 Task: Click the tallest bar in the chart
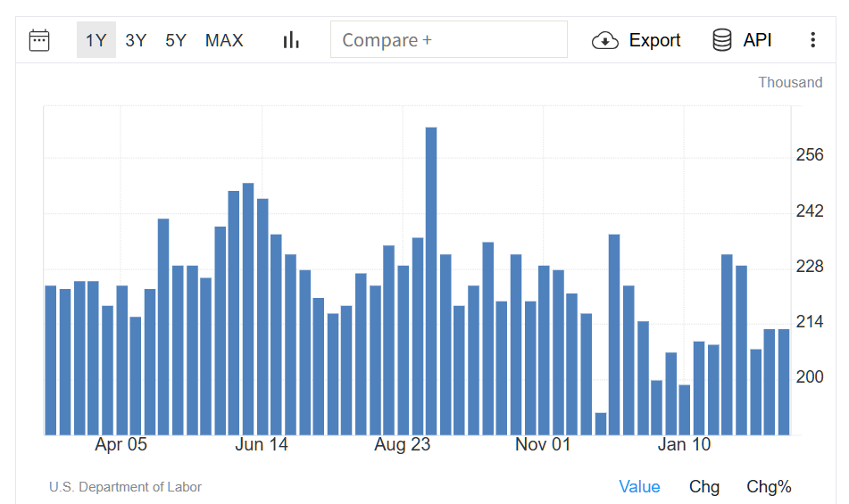(x=431, y=281)
